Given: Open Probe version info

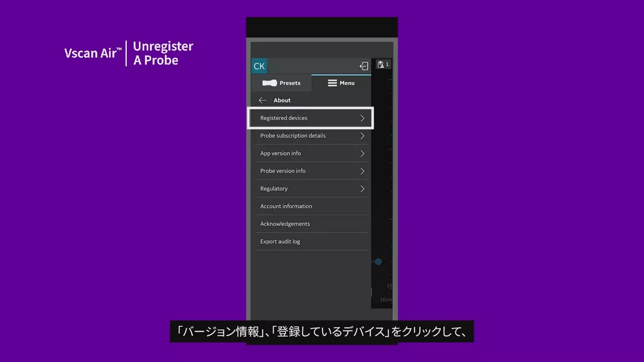Looking at the screenshot, I should coord(311,171).
